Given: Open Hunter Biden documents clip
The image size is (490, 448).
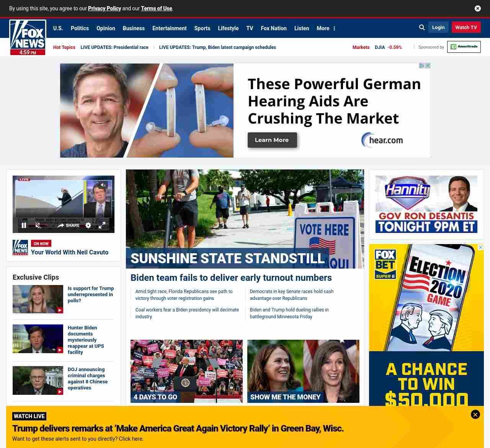Looking at the screenshot, I should (86, 340).
